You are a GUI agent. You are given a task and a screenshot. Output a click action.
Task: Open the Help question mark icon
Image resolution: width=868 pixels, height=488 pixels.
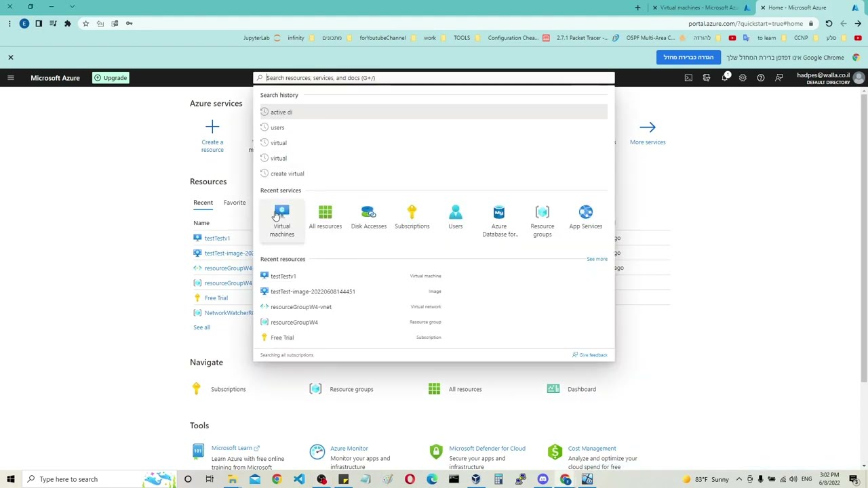[x=761, y=78]
